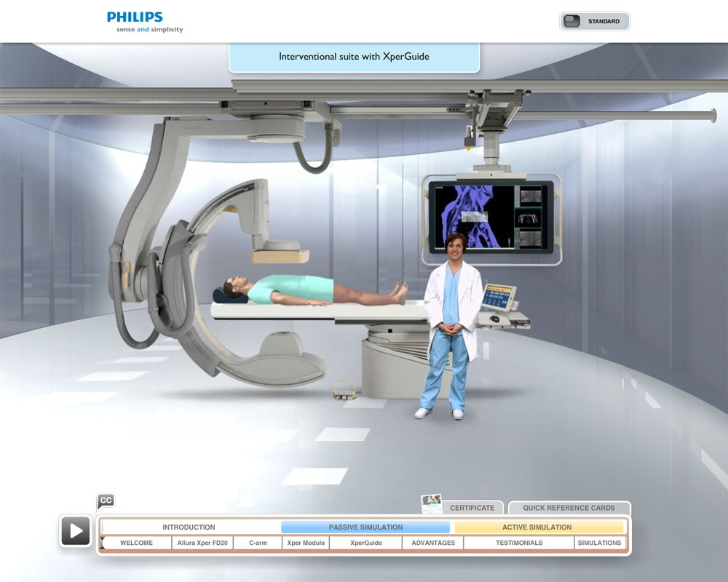Go to the ADVANTAGES chapter
The image size is (728, 582).
(433, 543)
